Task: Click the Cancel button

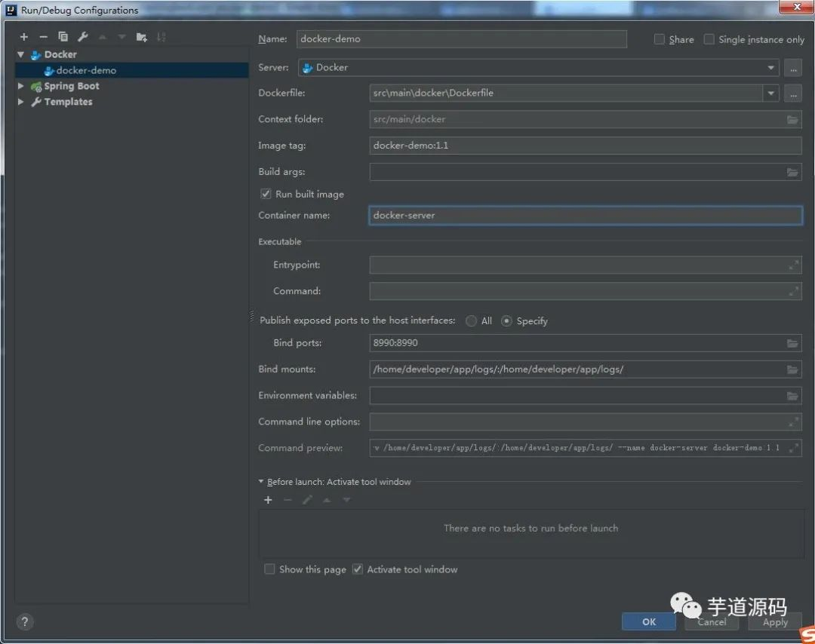Action: [x=712, y=621]
